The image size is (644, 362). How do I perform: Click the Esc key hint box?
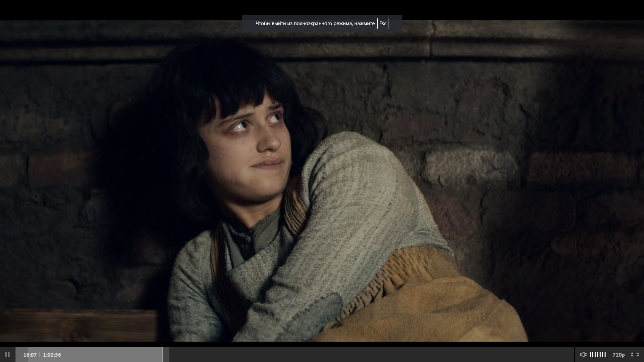pos(383,23)
